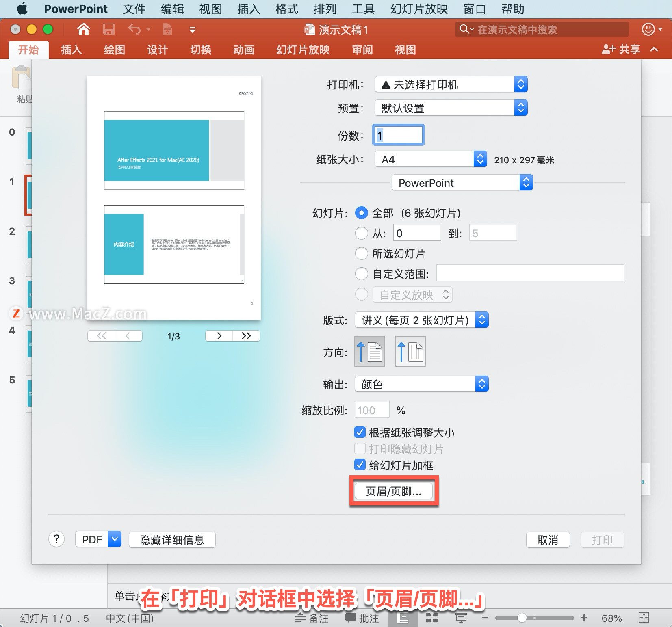This screenshot has width=672, height=627.
Task: Open the output color dropdown
Action: click(422, 384)
